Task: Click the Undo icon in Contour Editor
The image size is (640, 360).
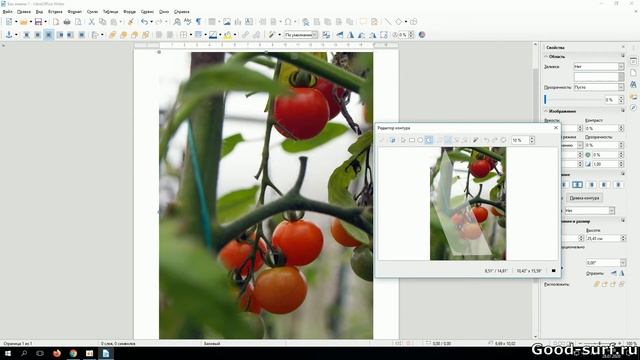Action: coord(487,140)
